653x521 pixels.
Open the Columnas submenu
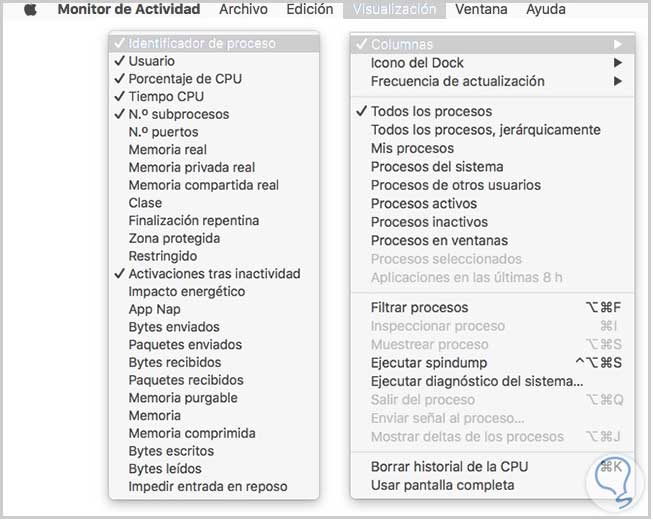[402, 45]
